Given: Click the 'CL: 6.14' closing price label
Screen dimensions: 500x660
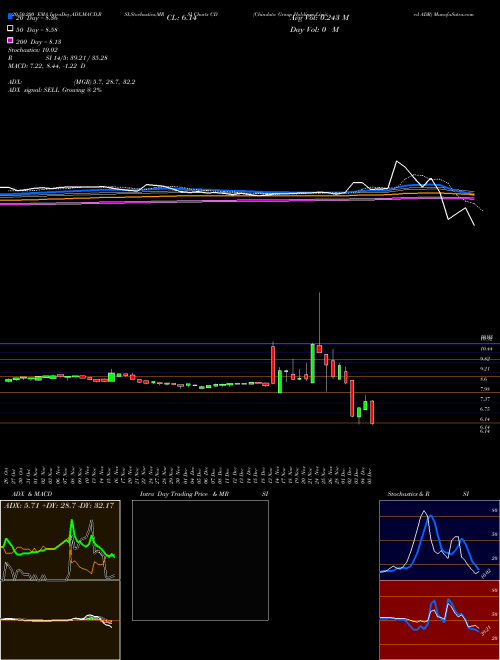Looking at the screenshot, I should tap(181, 18).
